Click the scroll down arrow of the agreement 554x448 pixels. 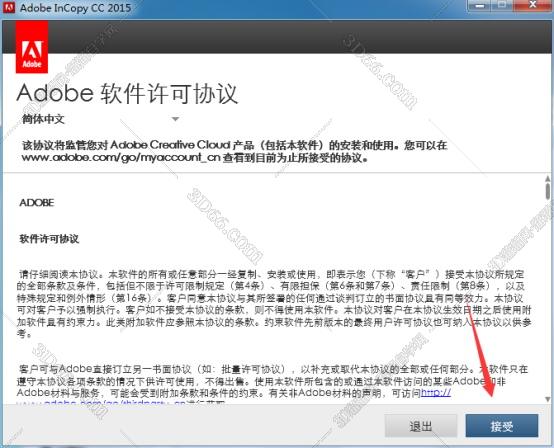point(548,399)
